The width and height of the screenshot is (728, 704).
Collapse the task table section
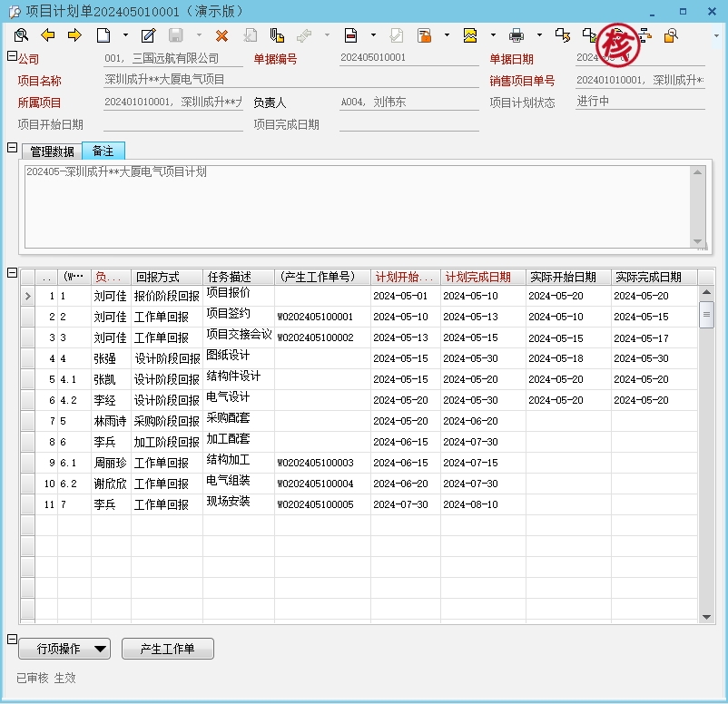pyautogui.click(x=13, y=273)
